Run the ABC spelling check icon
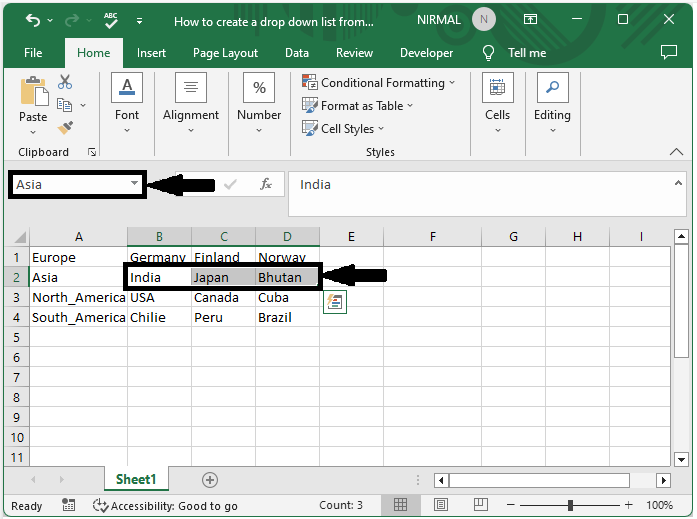The image size is (697, 519). click(x=111, y=20)
